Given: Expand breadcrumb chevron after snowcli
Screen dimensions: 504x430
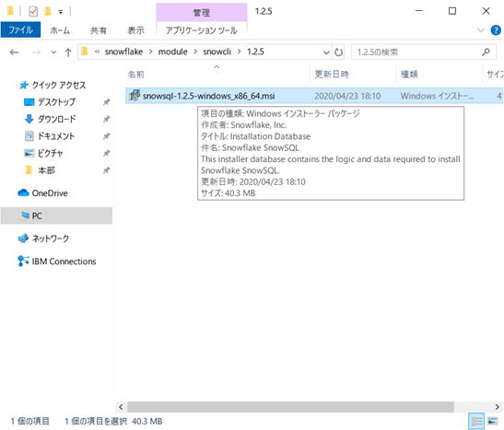Looking at the screenshot, I should click(x=239, y=52).
